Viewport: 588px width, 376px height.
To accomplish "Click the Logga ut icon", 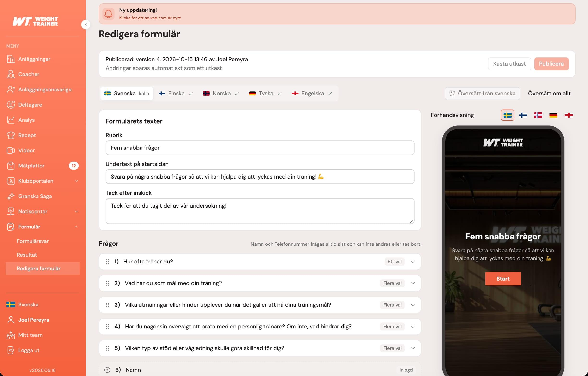I will pyautogui.click(x=11, y=350).
